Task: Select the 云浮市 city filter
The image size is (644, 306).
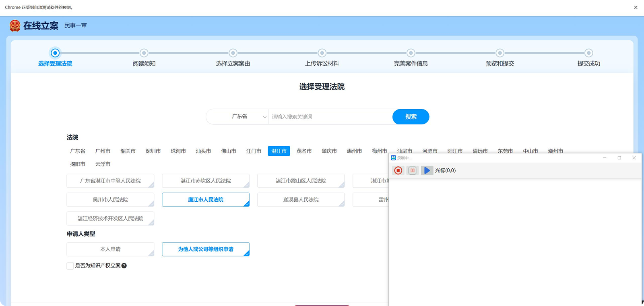Action: (x=103, y=164)
